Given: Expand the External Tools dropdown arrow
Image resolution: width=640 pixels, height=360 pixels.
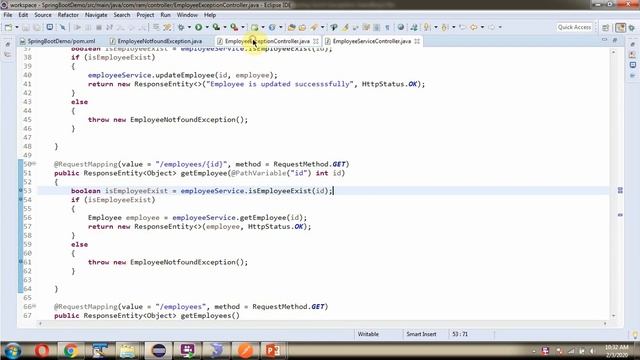Looking at the screenshot, I should coord(243,27).
